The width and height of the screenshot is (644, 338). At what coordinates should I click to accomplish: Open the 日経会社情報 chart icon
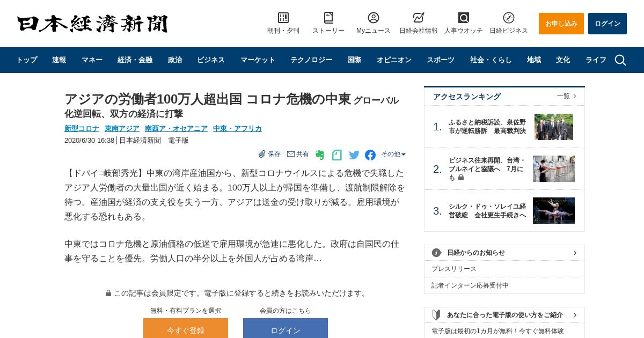pyautogui.click(x=419, y=18)
